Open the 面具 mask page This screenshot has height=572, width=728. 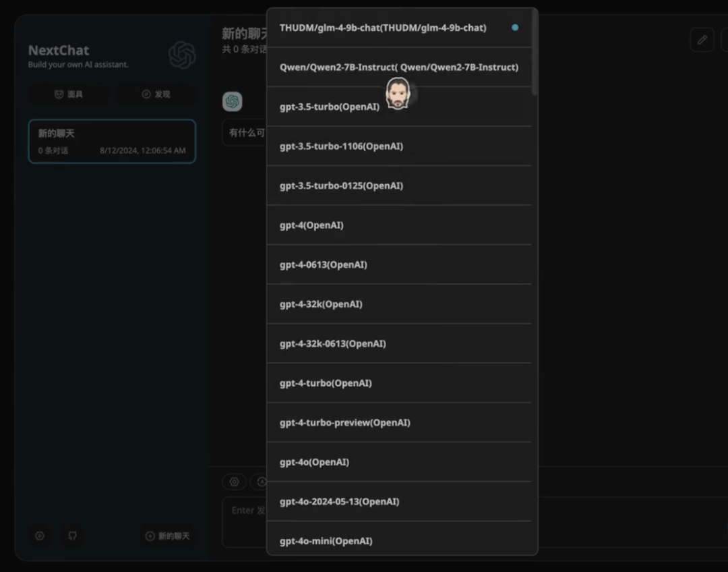[68, 94]
